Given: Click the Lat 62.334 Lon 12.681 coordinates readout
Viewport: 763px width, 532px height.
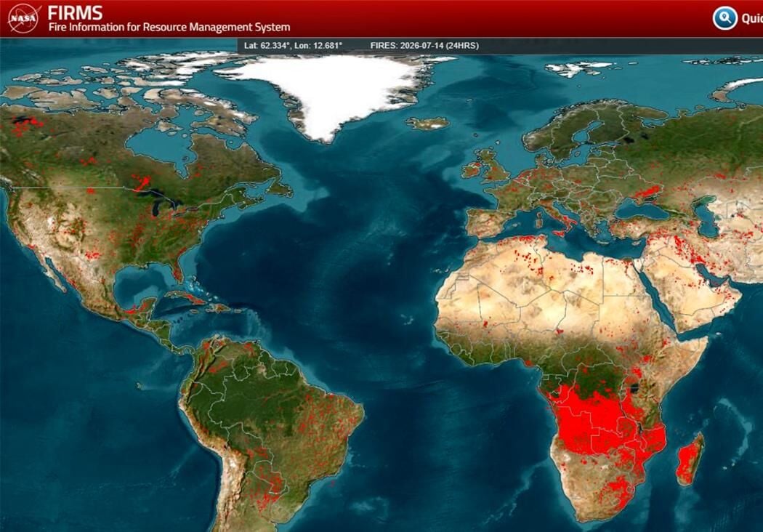Looking at the screenshot, I should coord(293,45).
